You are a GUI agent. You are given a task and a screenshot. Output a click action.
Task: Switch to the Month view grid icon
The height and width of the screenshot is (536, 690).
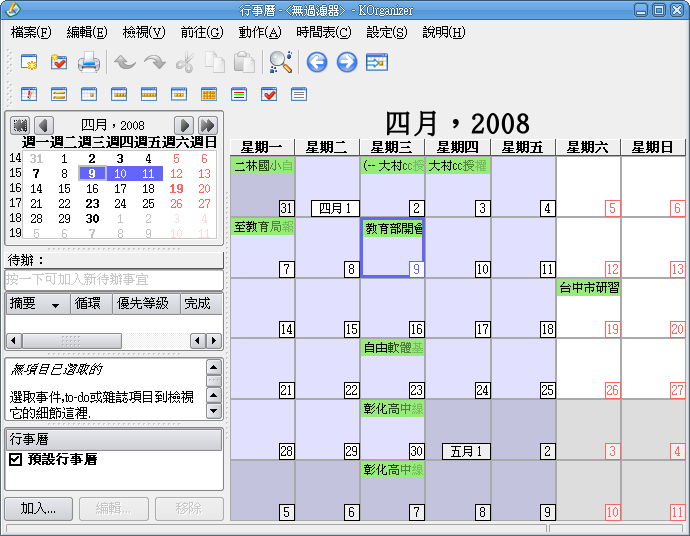tap(209, 95)
